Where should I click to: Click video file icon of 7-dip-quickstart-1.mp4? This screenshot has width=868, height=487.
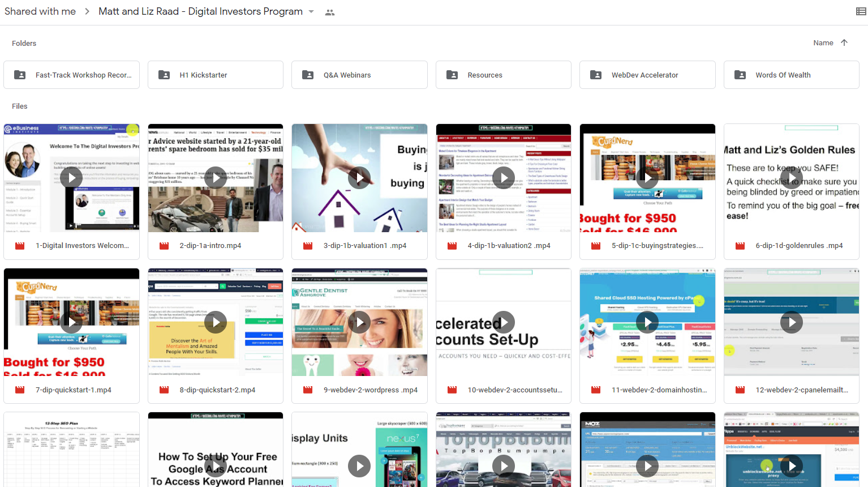pos(20,390)
